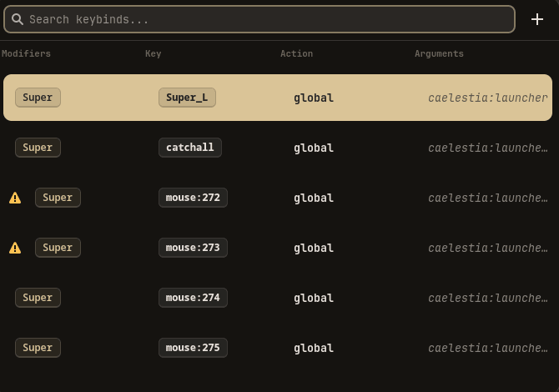Click the plus icon to add keybind
559x392 pixels.
pos(537,19)
